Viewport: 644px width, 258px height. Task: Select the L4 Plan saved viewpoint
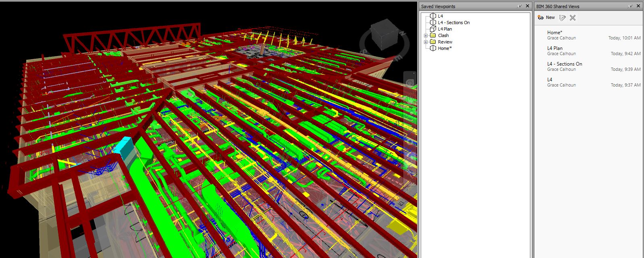click(x=445, y=29)
